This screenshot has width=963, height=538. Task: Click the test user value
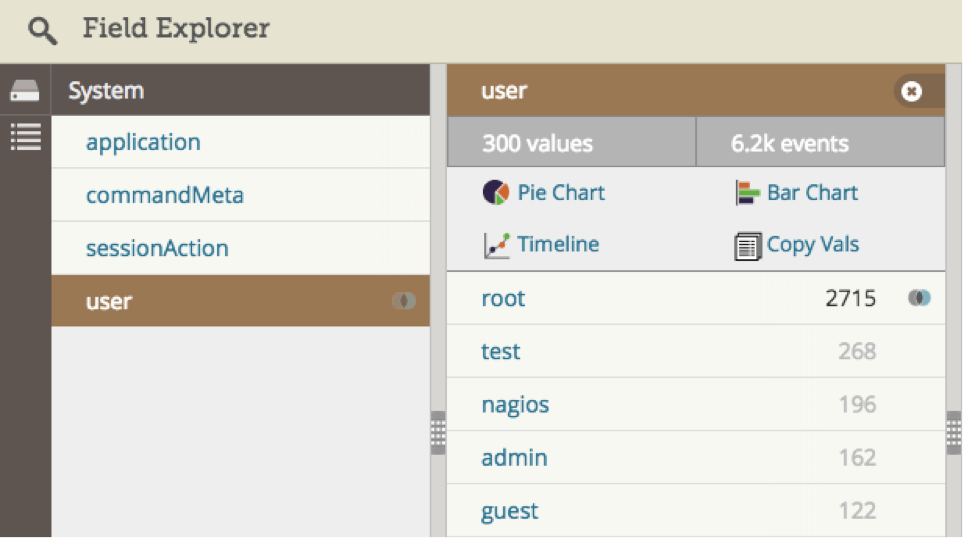501,351
